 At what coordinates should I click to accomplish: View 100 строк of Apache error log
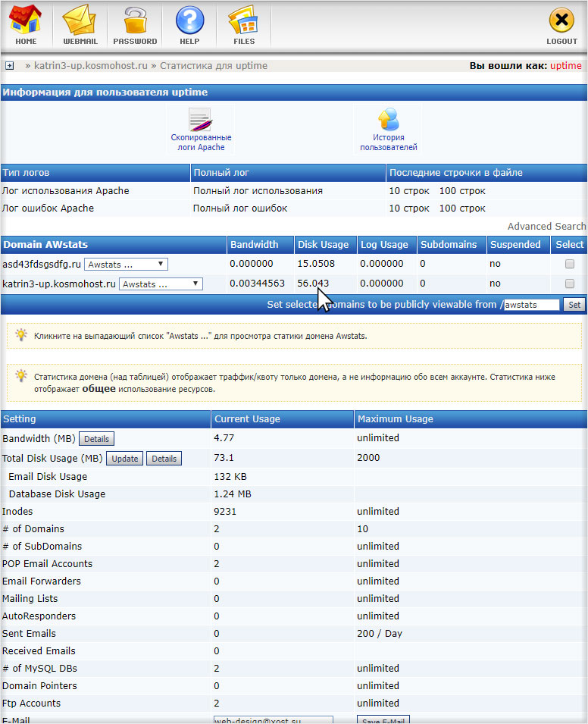click(x=462, y=208)
